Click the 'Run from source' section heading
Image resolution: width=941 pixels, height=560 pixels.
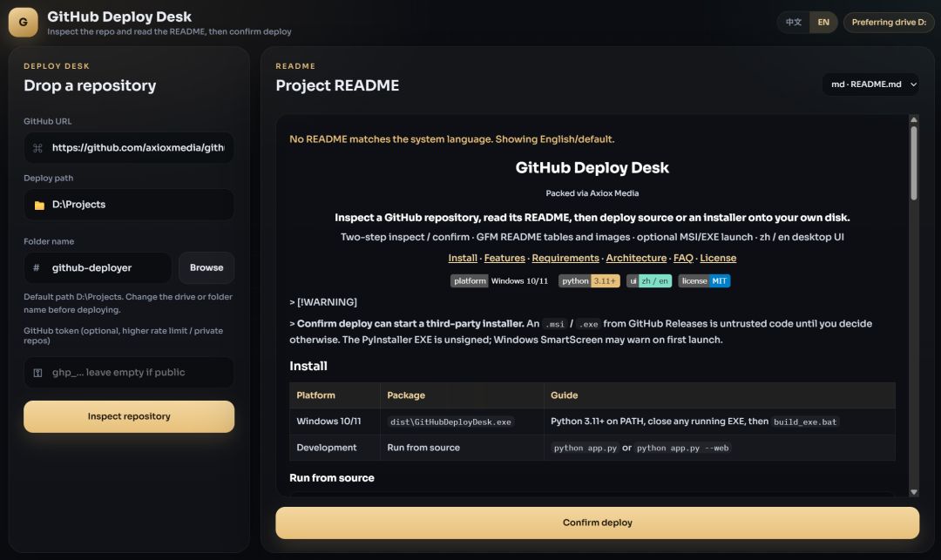pos(332,478)
